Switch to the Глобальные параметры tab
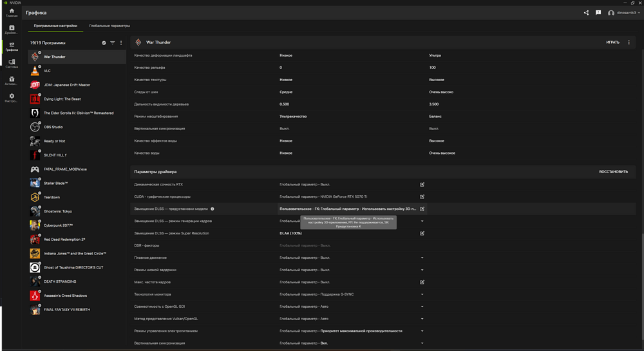Screen dimensions: 644x351 pyautogui.click(x=109, y=26)
